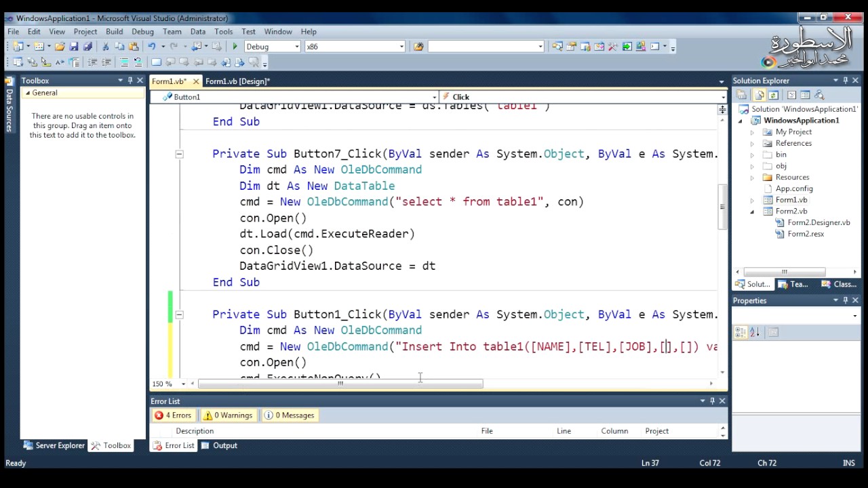Close the Form1.vb* editor tab

pos(196,81)
